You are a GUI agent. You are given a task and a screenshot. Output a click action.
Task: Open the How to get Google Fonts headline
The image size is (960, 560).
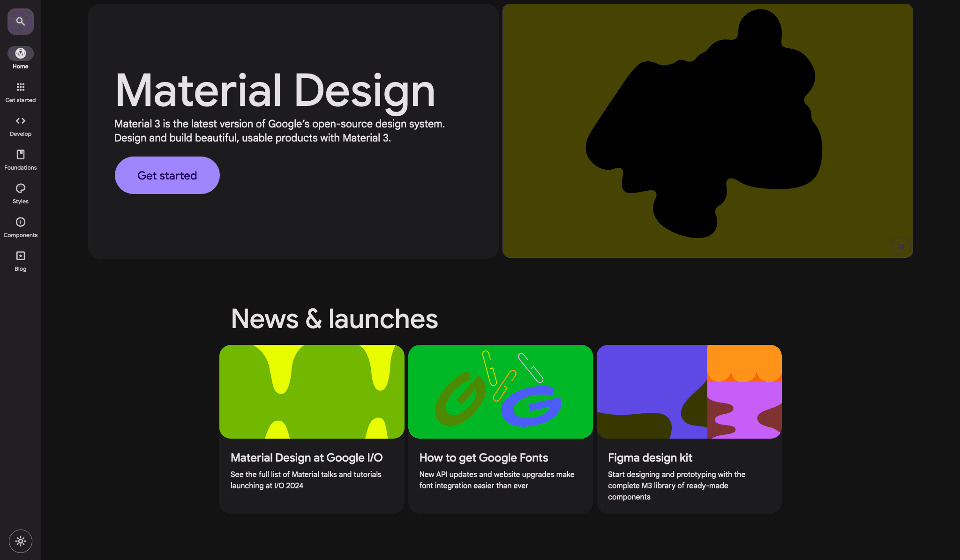[x=483, y=458]
